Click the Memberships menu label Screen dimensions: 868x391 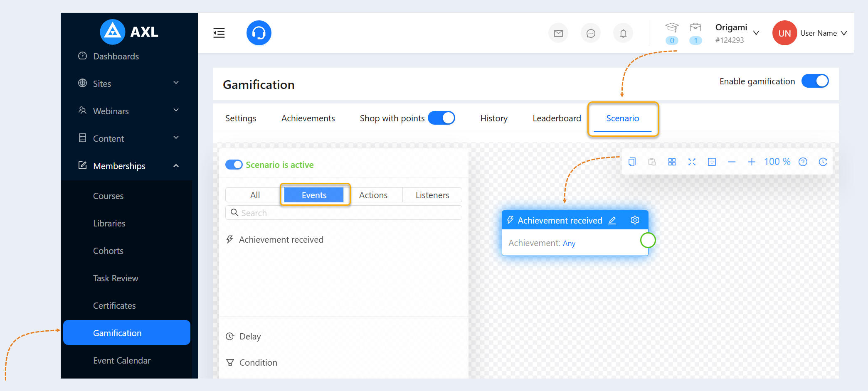click(x=119, y=166)
